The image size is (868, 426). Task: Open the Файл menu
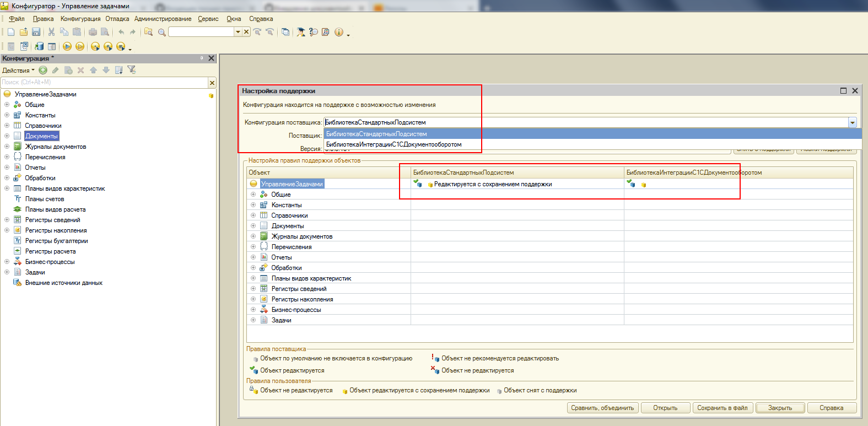tap(17, 19)
